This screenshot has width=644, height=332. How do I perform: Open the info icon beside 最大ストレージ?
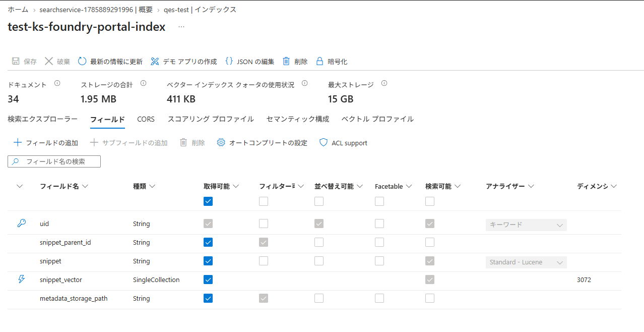coord(384,83)
